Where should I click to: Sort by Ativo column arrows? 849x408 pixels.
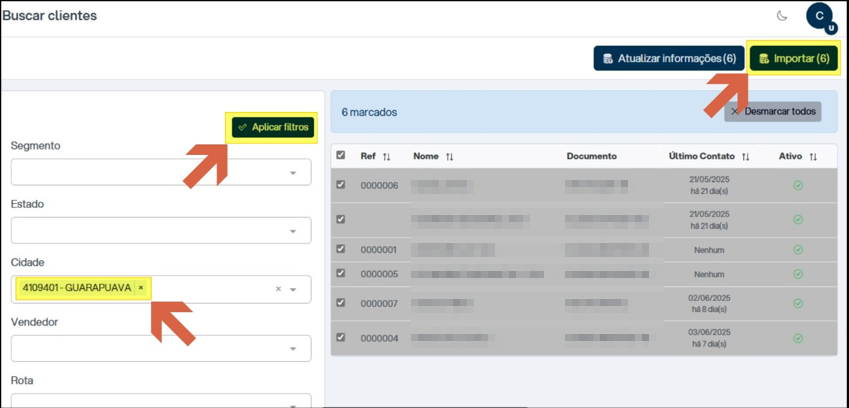[x=813, y=156]
